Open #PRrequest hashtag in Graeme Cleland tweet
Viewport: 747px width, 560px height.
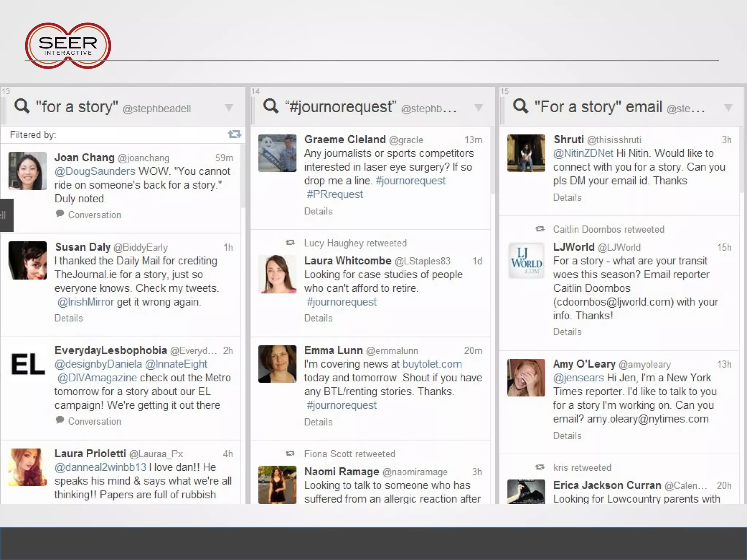(335, 194)
